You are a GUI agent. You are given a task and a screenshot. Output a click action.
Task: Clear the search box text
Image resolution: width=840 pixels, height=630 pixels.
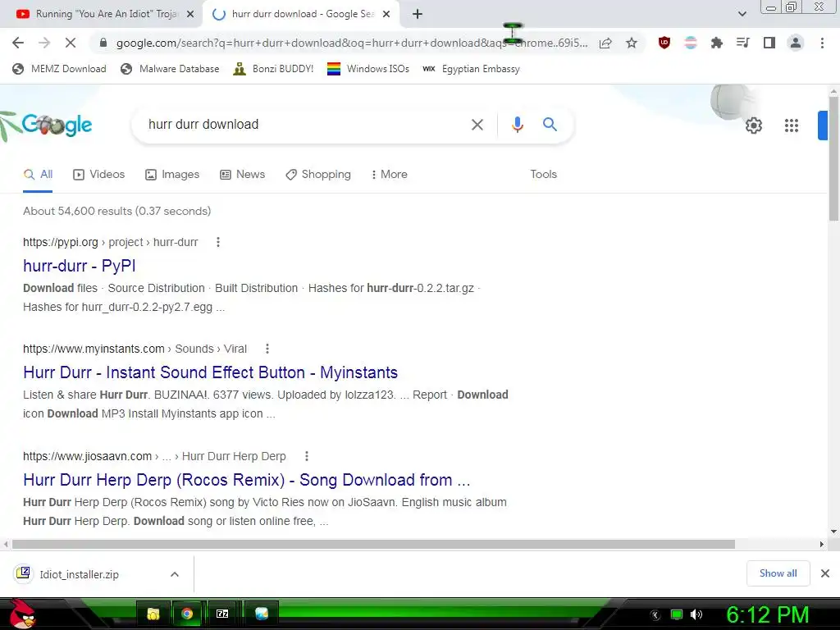(x=477, y=125)
